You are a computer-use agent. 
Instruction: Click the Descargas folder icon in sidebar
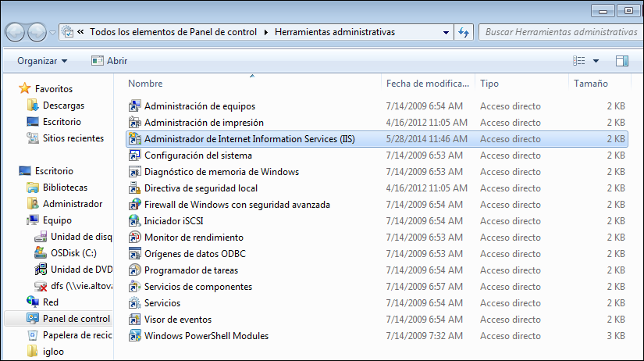(x=33, y=105)
